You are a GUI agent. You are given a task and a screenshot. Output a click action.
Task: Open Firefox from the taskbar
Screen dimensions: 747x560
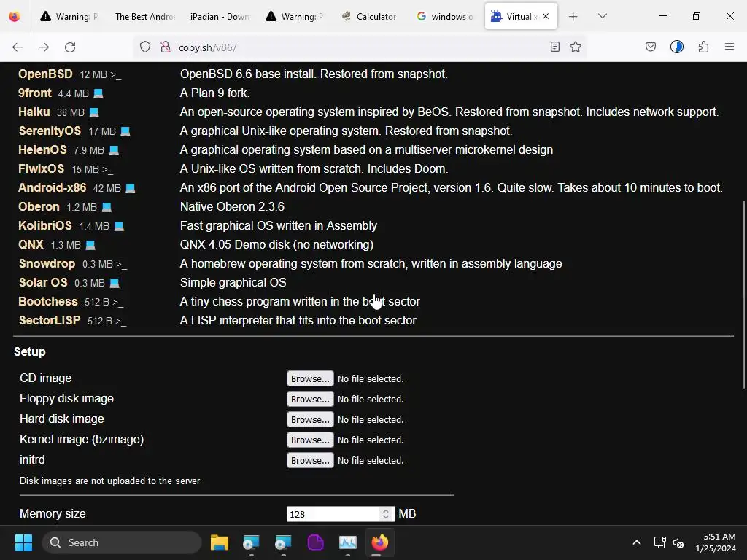(379, 542)
